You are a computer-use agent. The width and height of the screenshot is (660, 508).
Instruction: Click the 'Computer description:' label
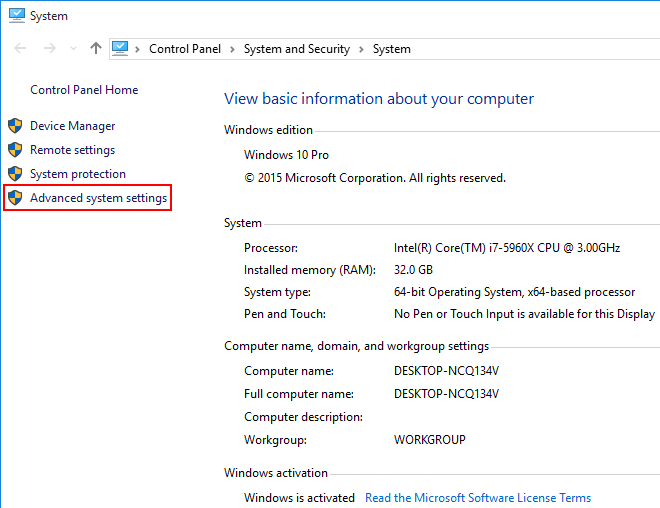click(303, 417)
